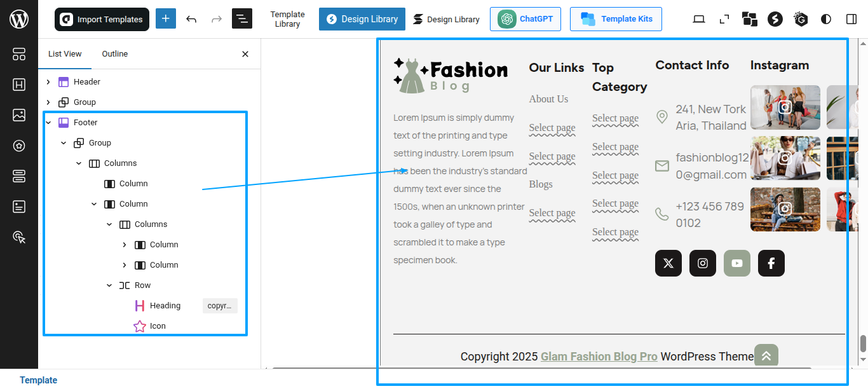The image size is (868, 391).
Task: Open the ChatGPT button
Action: tap(526, 19)
